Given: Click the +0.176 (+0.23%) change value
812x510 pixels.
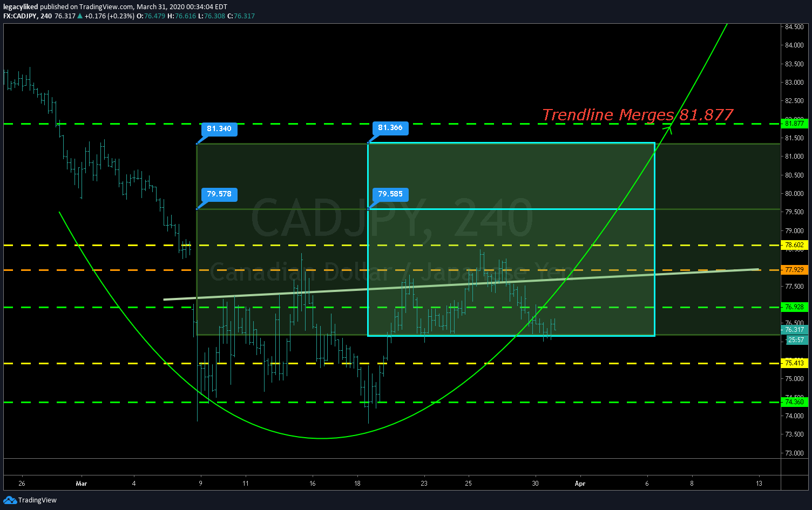Looking at the screenshot, I should click(109, 16).
